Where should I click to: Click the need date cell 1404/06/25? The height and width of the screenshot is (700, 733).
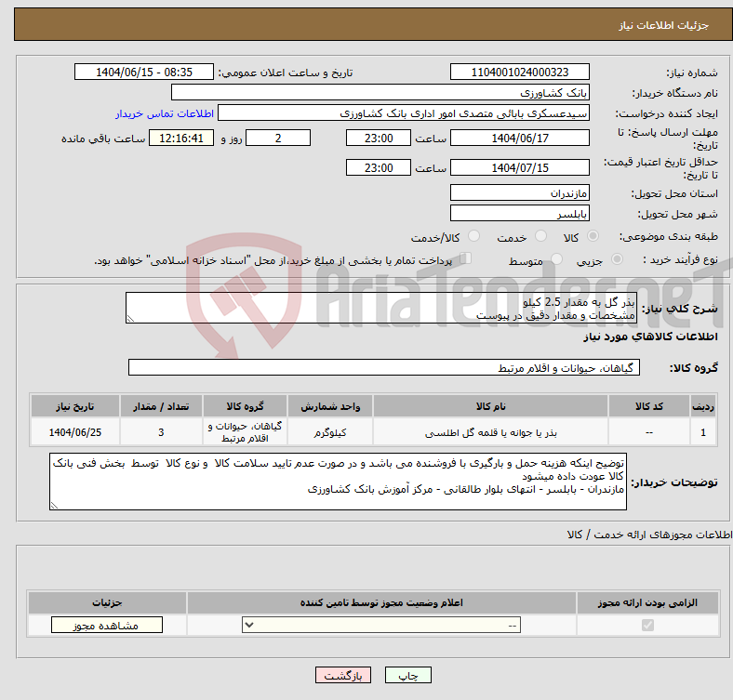tap(75, 432)
